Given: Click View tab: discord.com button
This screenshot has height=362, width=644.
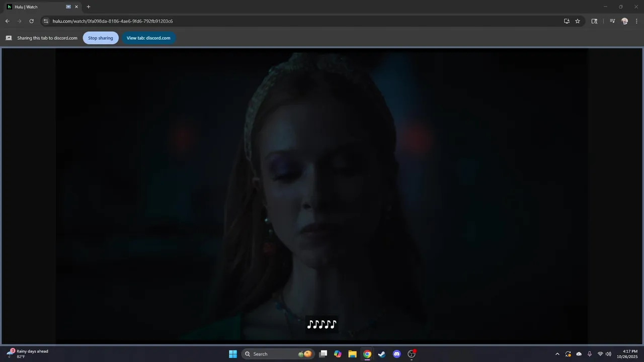Looking at the screenshot, I should point(148,38).
